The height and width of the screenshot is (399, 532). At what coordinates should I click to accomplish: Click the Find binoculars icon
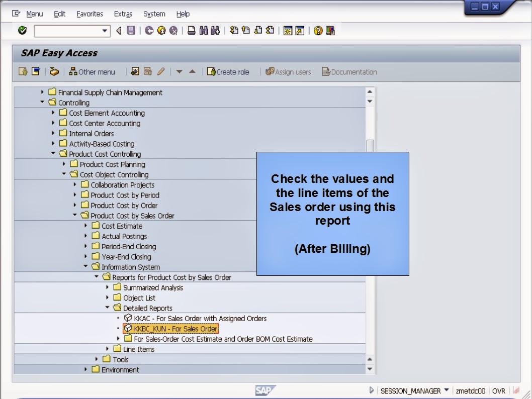pyautogui.click(x=204, y=31)
